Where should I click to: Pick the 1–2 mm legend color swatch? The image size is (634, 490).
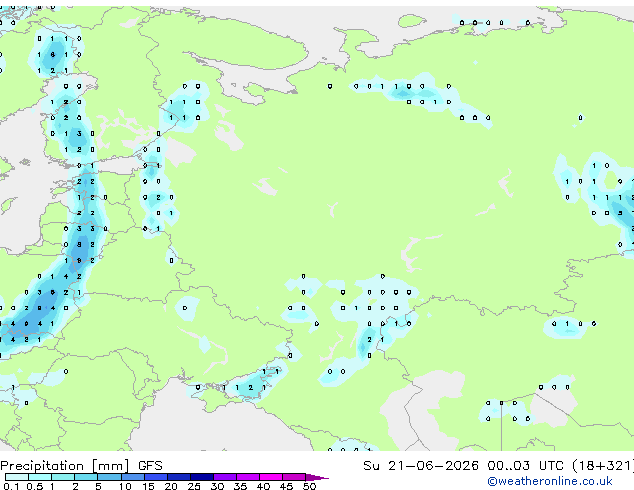63,477
